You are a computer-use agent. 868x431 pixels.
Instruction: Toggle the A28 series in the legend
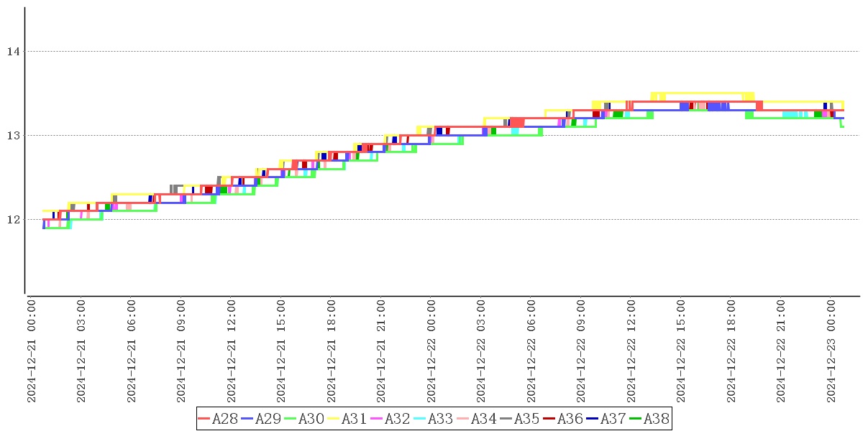[217, 419]
